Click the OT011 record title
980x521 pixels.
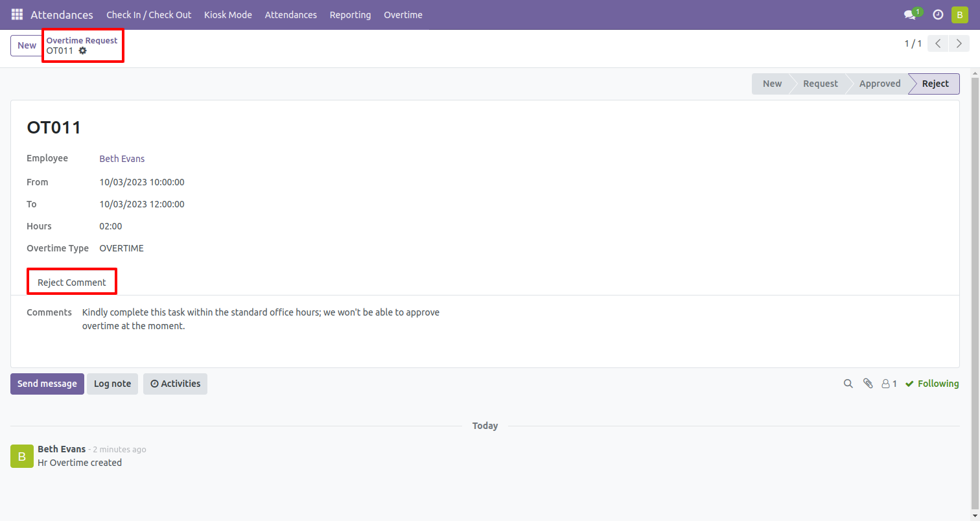click(54, 127)
